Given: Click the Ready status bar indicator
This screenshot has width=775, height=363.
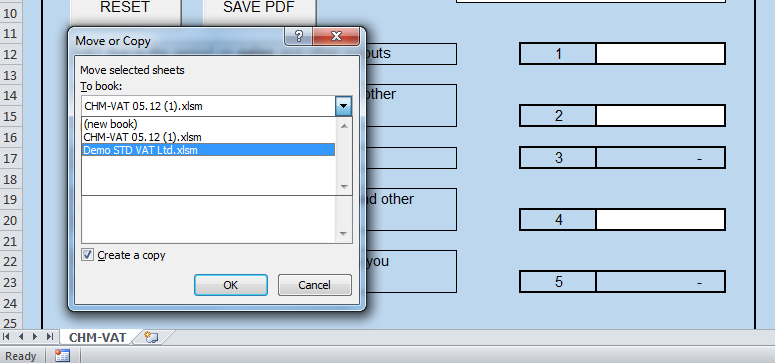Looking at the screenshot, I should (x=20, y=356).
